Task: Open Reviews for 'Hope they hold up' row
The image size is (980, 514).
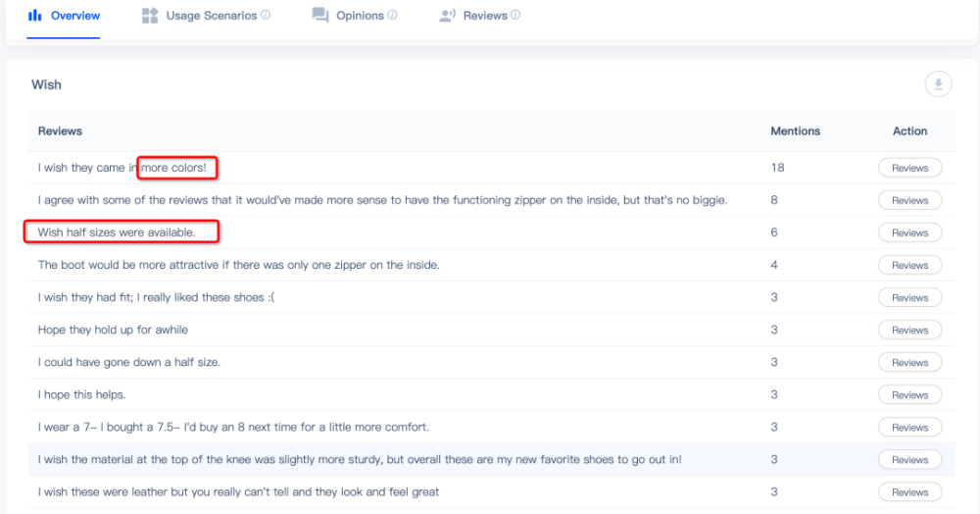Action: [909, 331]
